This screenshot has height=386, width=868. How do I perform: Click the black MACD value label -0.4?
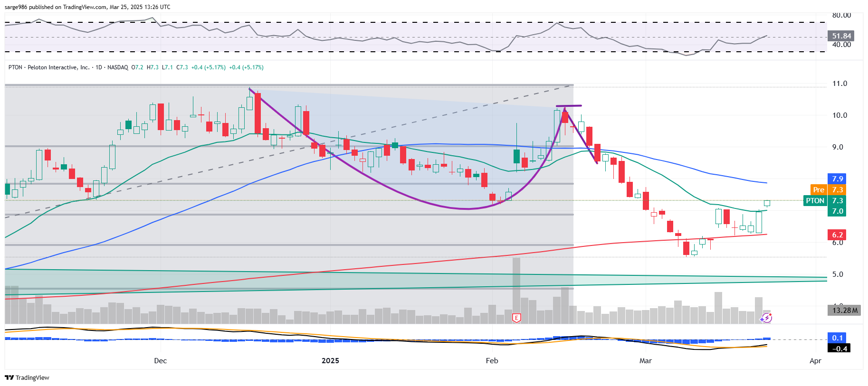(x=839, y=348)
